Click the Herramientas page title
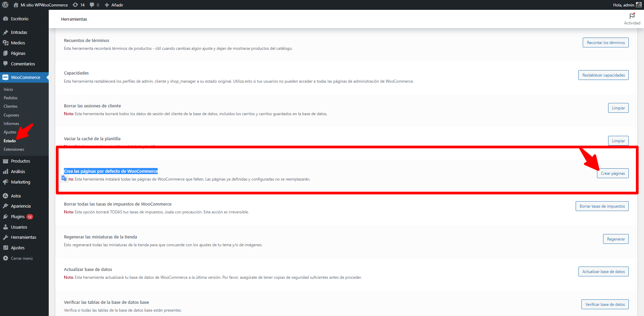 pos(74,19)
